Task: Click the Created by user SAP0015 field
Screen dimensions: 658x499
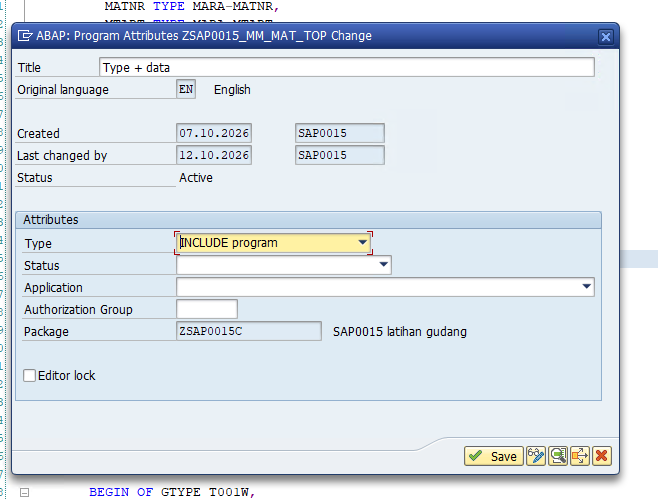Action: click(x=339, y=133)
